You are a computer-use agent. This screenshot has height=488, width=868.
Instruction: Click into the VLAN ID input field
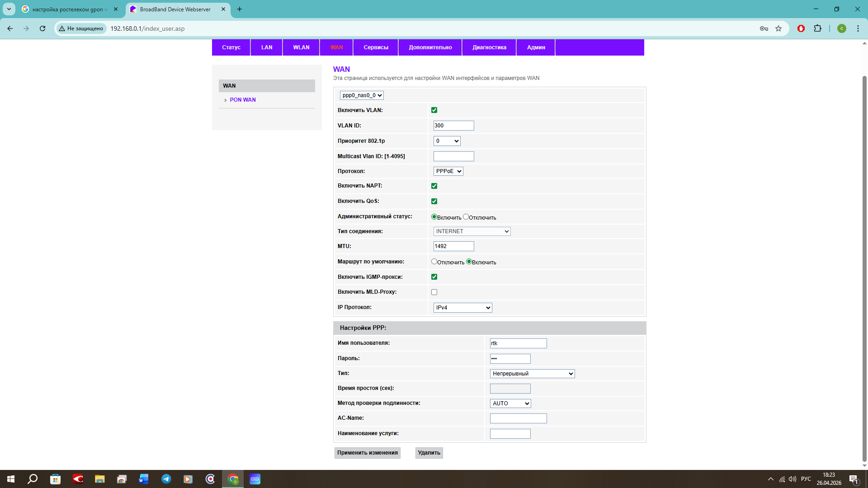tap(453, 126)
